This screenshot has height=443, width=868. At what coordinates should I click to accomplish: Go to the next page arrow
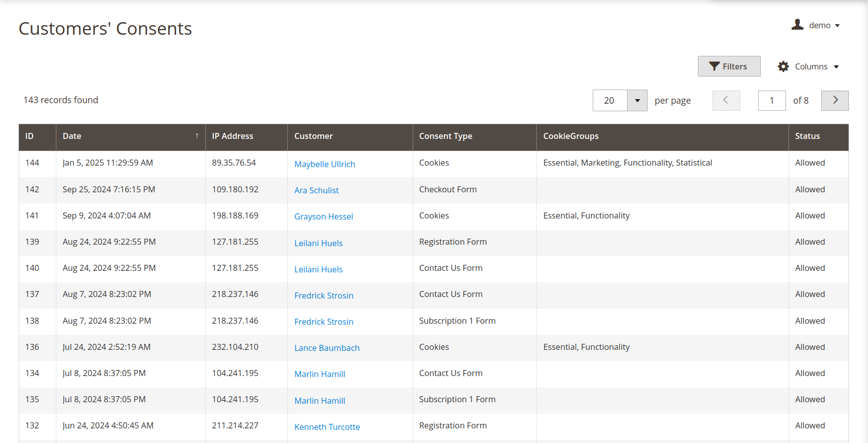coord(834,101)
